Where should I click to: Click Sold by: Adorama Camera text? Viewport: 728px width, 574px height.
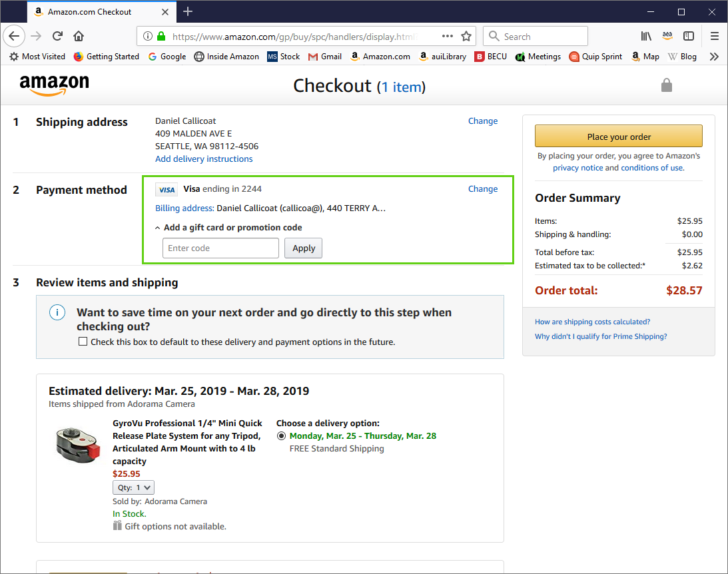[x=160, y=501]
